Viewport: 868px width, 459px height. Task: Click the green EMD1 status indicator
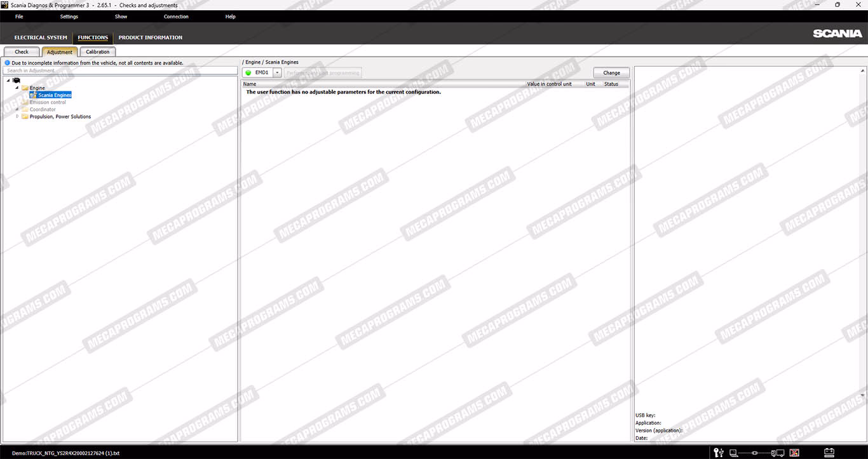coord(248,73)
